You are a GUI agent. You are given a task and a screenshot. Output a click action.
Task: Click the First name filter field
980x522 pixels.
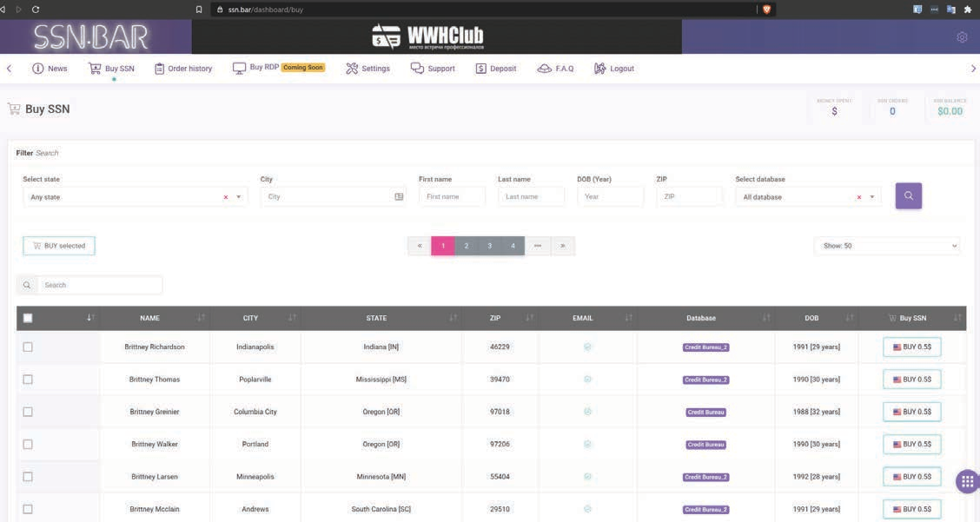(x=452, y=197)
